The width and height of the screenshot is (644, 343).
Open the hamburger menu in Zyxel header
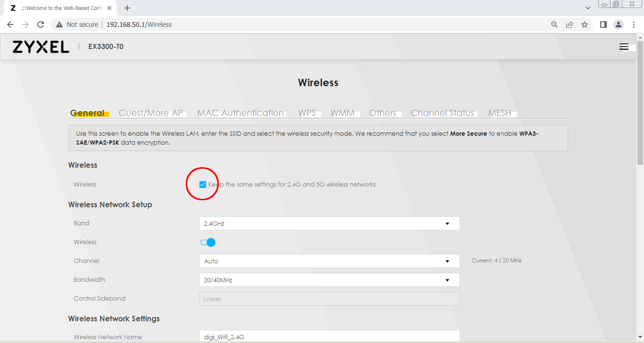coord(624,47)
